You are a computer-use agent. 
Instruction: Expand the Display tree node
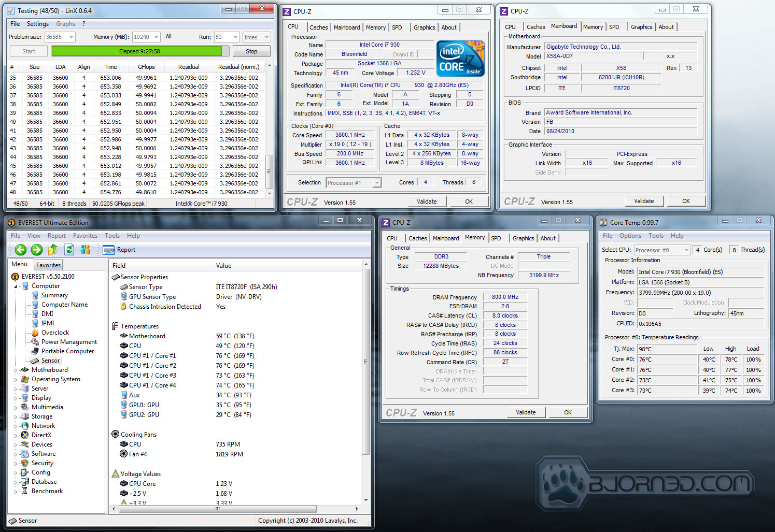point(16,398)
